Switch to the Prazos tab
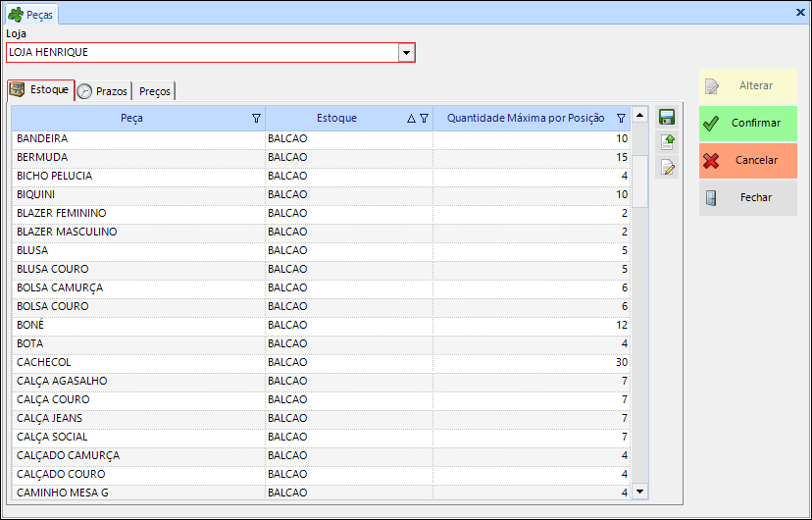This screenshot has width=812, height=520. coord(104,91)
